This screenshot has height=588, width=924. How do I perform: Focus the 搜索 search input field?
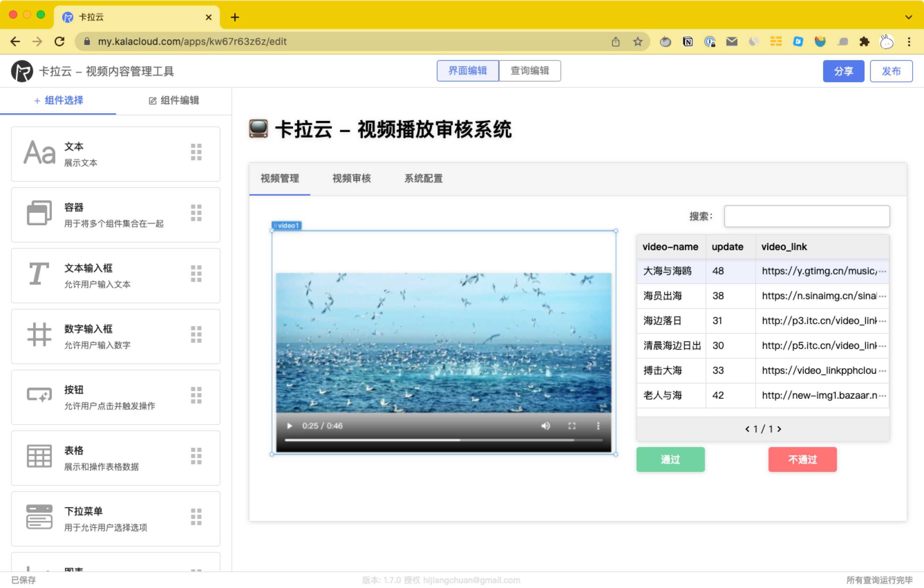click(x=807, y=216)
